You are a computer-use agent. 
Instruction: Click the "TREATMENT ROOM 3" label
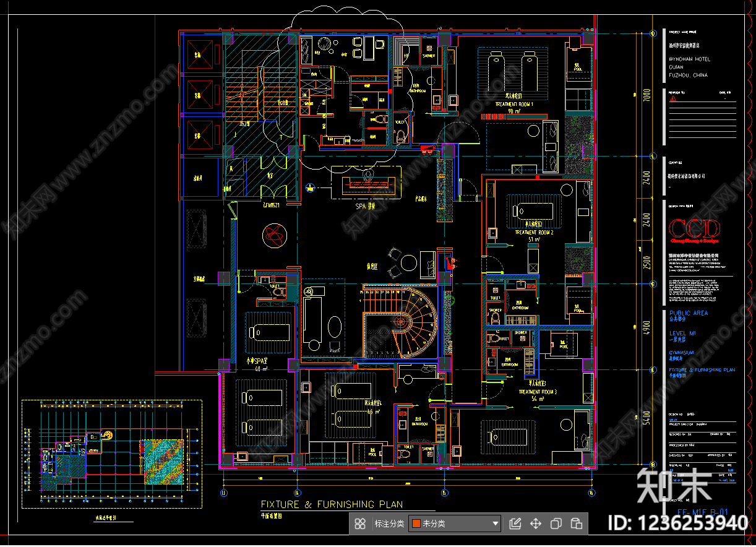(x=538, y=392)
